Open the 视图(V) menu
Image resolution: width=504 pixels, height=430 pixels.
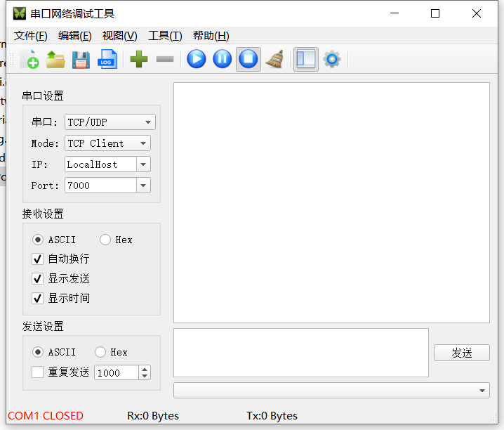(x=119, y=36)
